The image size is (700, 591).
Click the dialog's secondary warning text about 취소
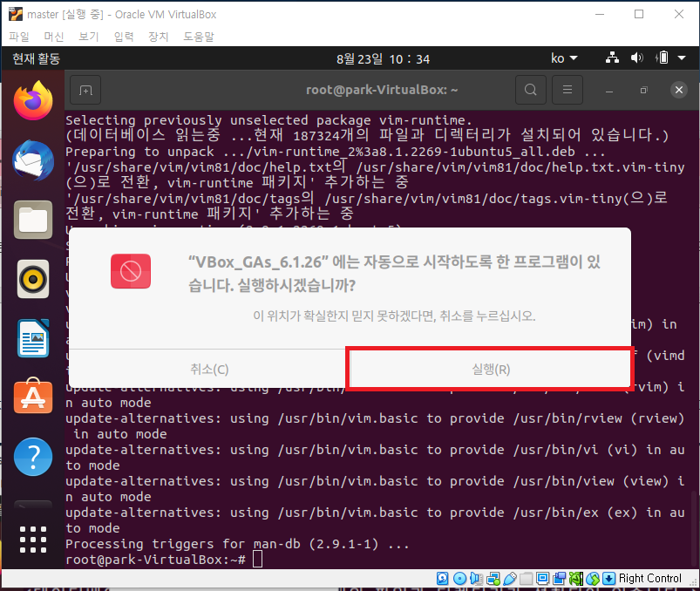click(x=394, y=316)
